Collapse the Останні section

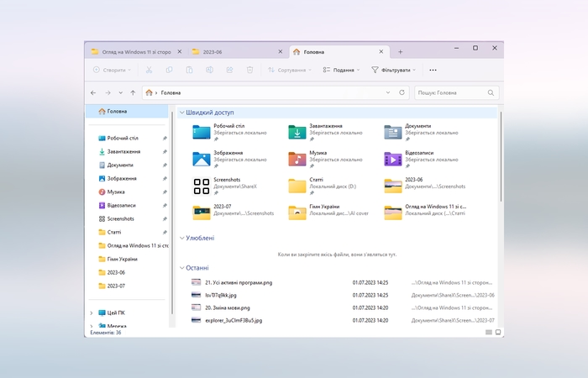182,268
